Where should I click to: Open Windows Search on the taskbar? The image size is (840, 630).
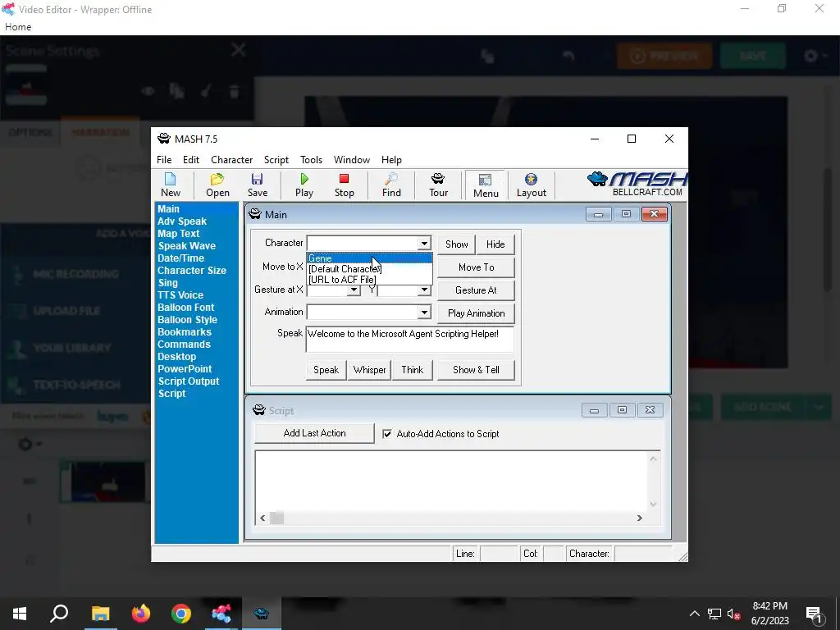point(59,614)
